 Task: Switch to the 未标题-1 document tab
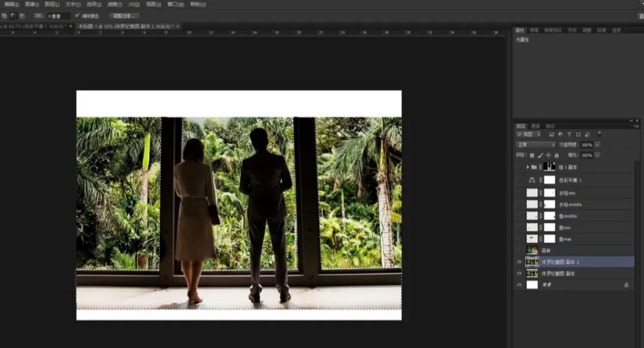127,26
